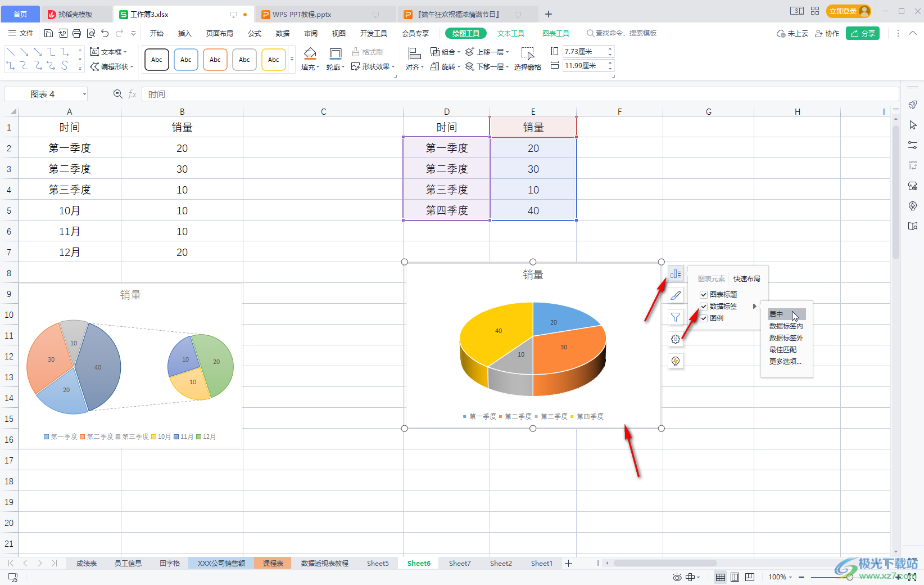Viewport: 924px width, 585px height.
Task: Click the Print Preview icon
Action: point(91,33)
